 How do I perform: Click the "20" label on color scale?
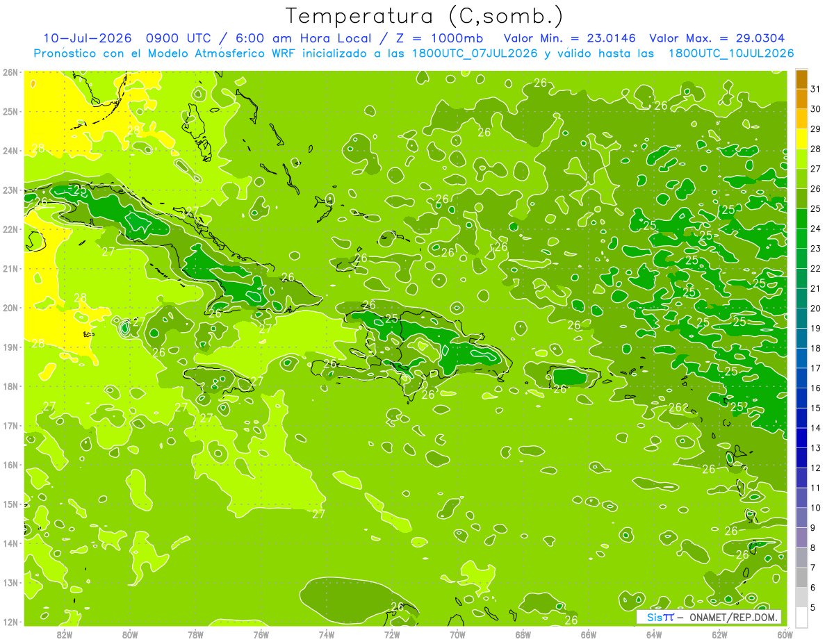816,308
